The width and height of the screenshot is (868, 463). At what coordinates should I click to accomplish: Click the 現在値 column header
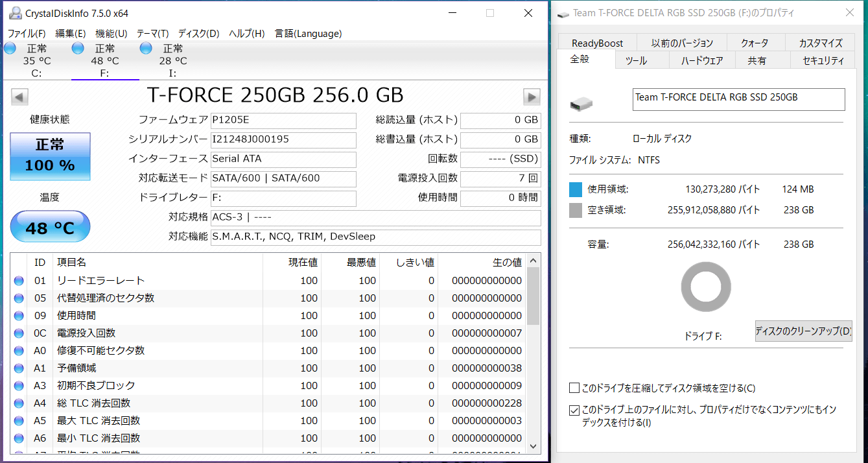tap(292, 262)
